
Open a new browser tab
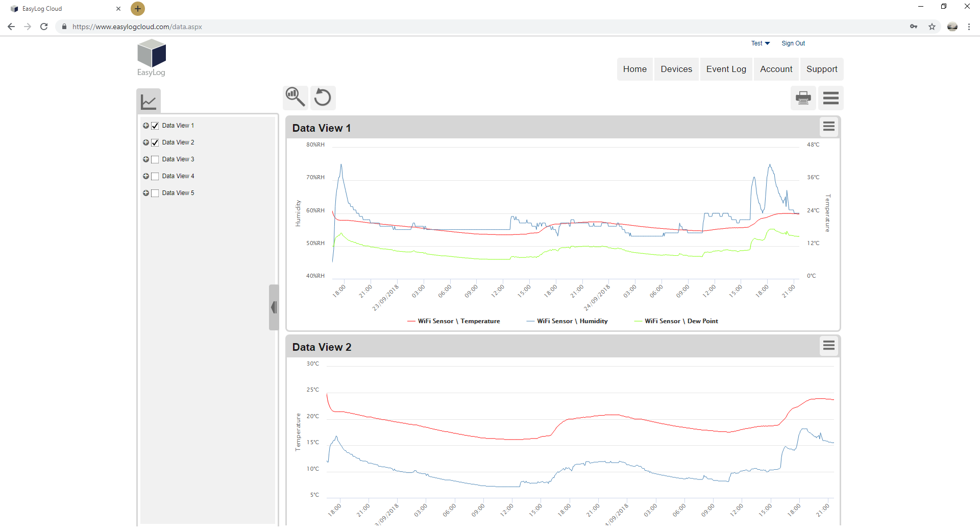(138, 9)
